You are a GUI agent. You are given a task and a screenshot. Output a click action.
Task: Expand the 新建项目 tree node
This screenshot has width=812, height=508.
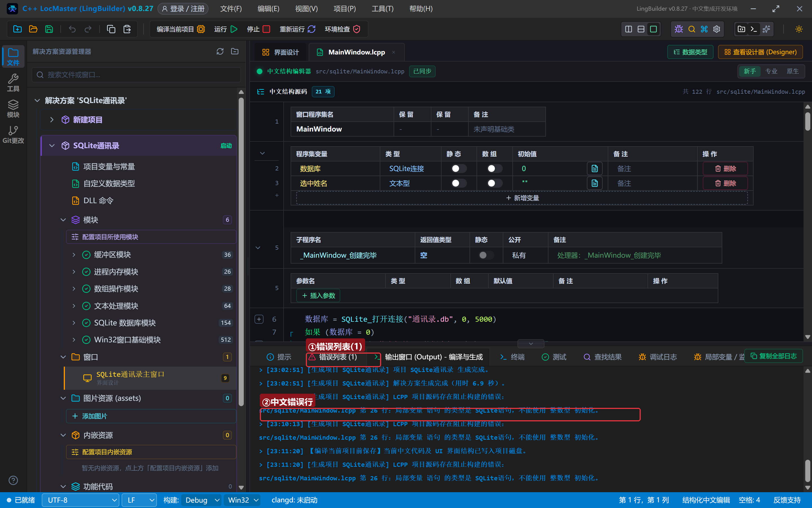(52, 120)
